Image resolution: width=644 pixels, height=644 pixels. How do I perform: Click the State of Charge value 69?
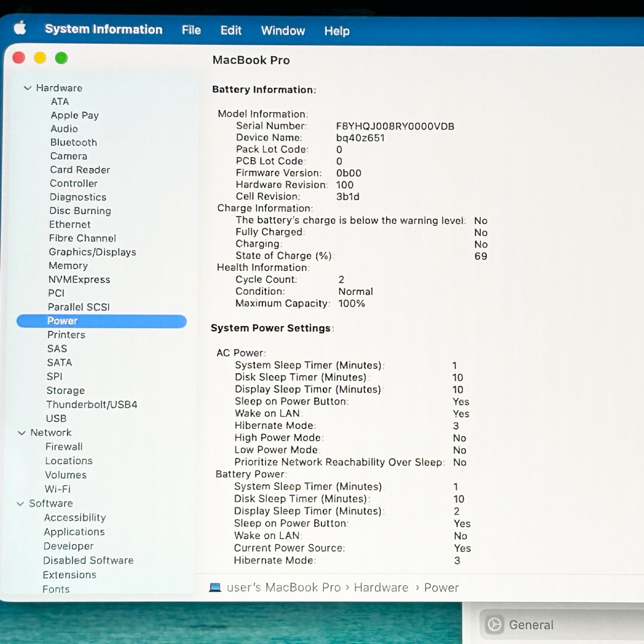click(x=481, y=256)
